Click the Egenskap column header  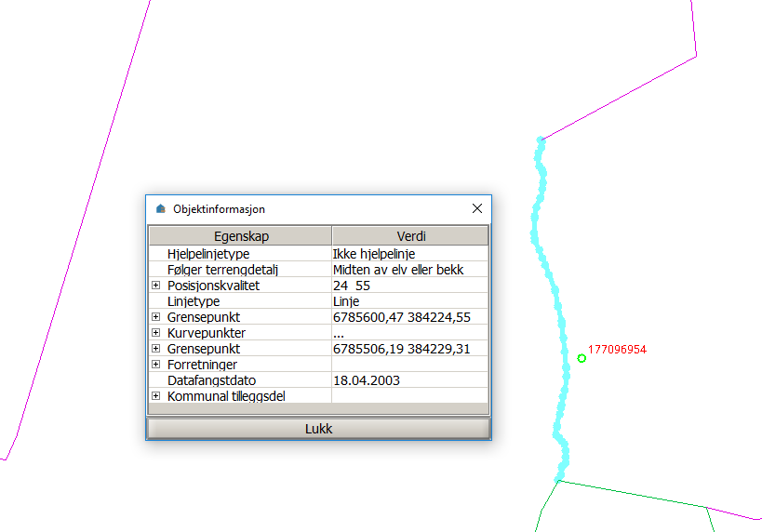pos(240,236)
